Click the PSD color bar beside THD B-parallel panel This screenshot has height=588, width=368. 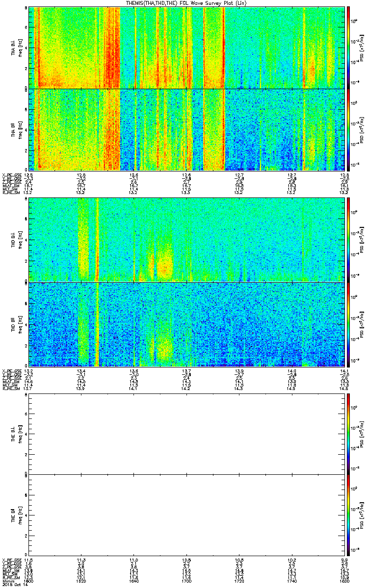(x=348, y=324)
